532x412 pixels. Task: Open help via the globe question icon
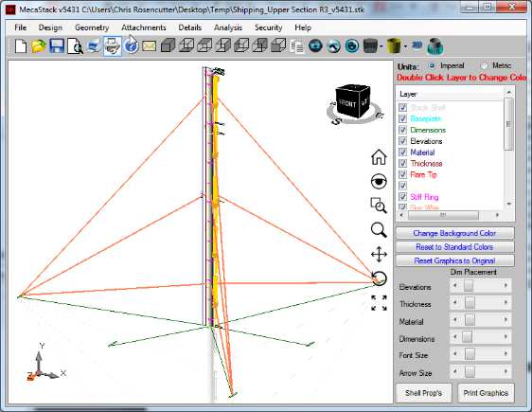click(x=131, y=45)
